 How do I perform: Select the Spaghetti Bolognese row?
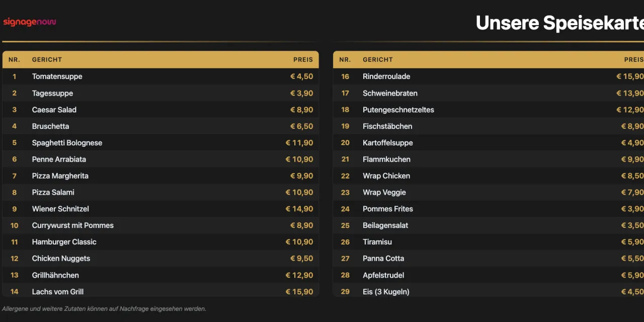coord(160,143)
